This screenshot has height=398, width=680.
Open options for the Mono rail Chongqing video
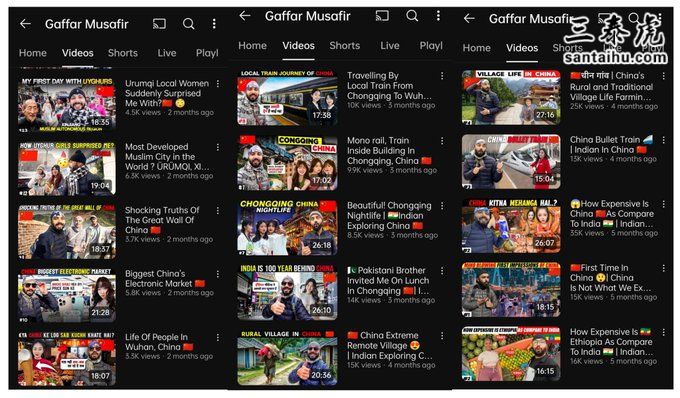tap(442, 141)
